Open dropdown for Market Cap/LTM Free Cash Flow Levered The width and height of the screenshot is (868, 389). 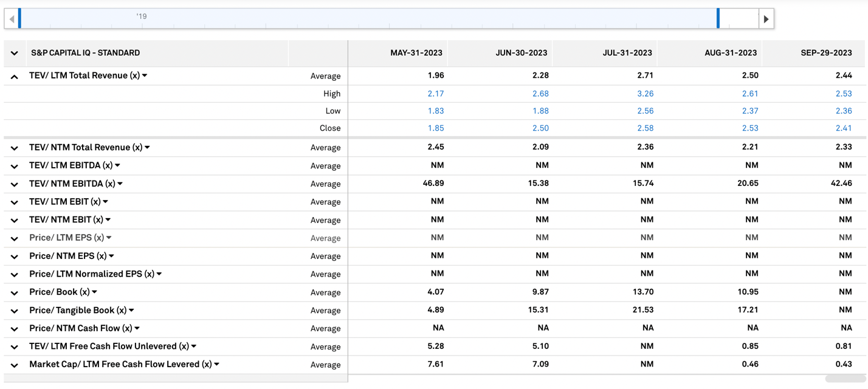(x=217, y=364)
